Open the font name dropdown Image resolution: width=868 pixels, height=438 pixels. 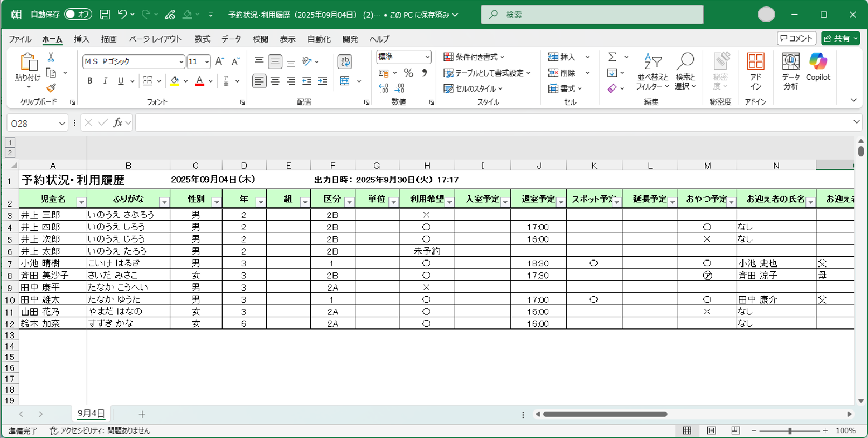click(x=181, y=62)
